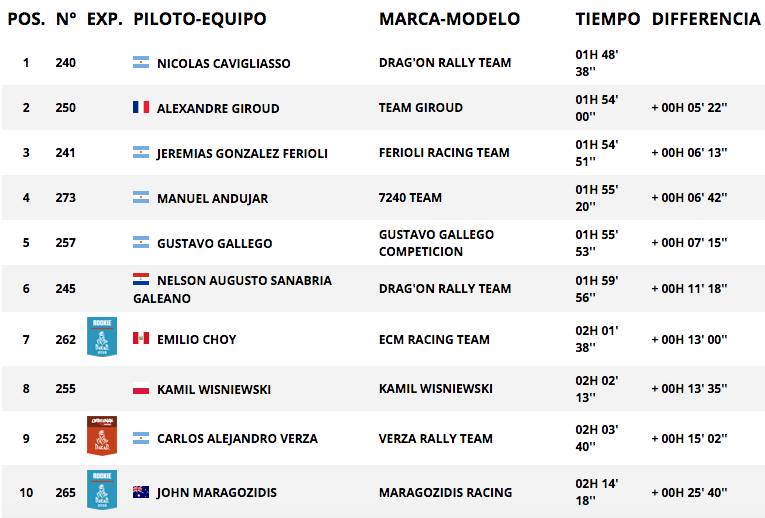765x518 pixels.
Task: Select the POS. column header
Action: click(26, 19)
